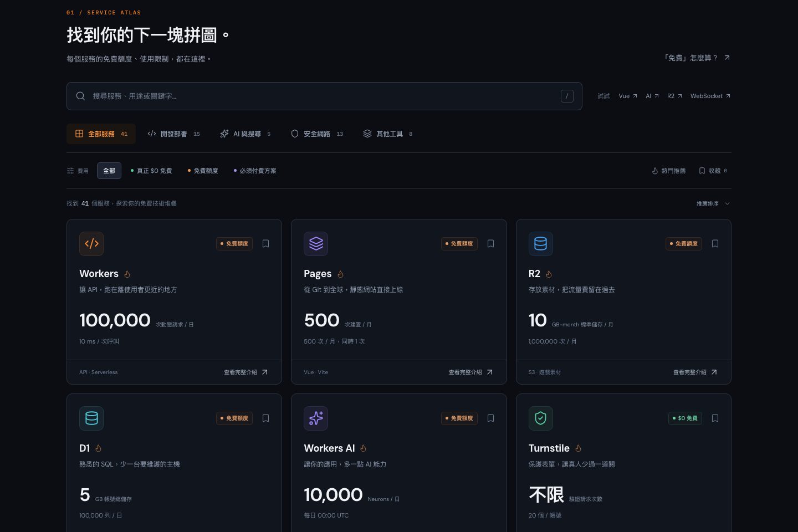The width and height of the screenshot is (798, 532).
Task: Click the flame icon next to R2
Action: point(549,274)
